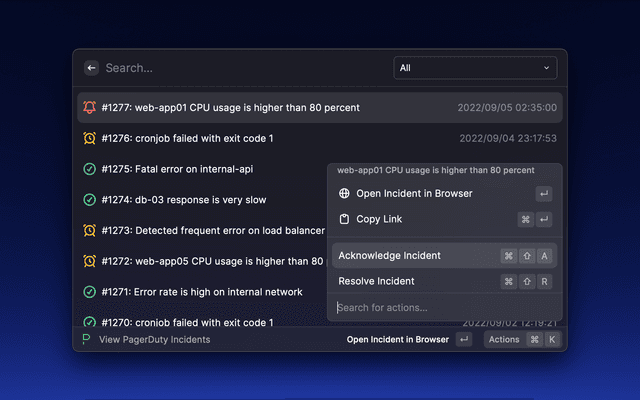Screen dimensions: 640x400
Task: Click PagerDuty logo icon in bottom bar
Action: click(x=87, y=339)
